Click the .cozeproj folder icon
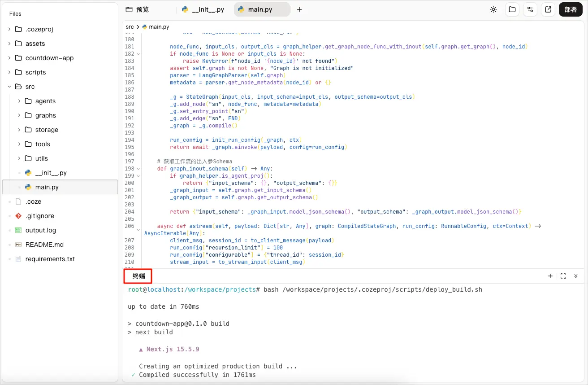The height and width of the screenshot is (385, 588). 18,29
